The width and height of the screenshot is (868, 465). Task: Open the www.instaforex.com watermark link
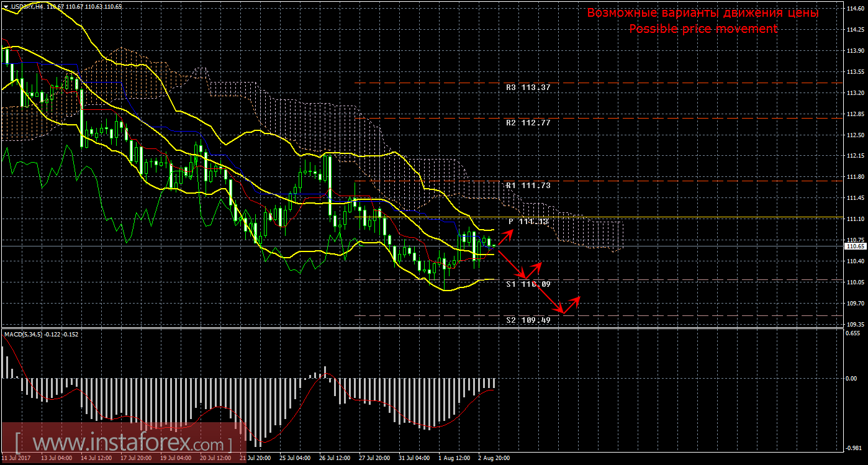(x=123, y=444)
